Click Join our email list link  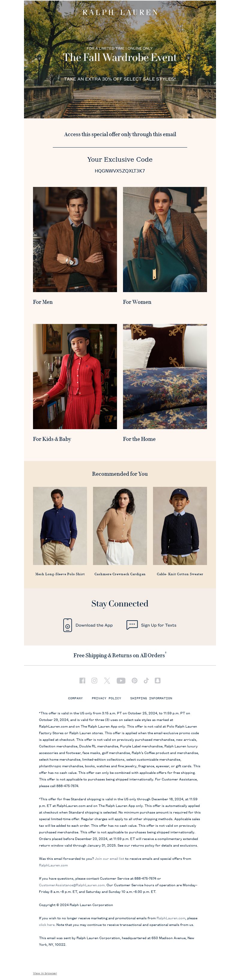(109, 859)
